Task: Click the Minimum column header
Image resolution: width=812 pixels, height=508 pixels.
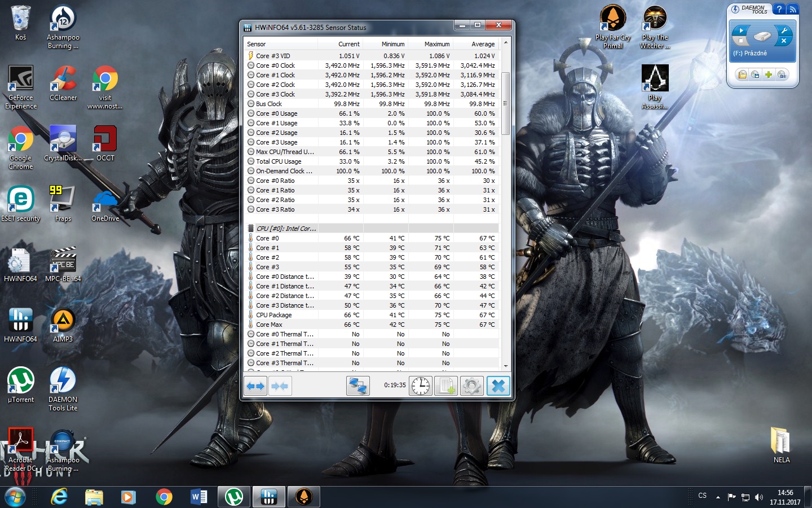Action: tap(386, 44)
